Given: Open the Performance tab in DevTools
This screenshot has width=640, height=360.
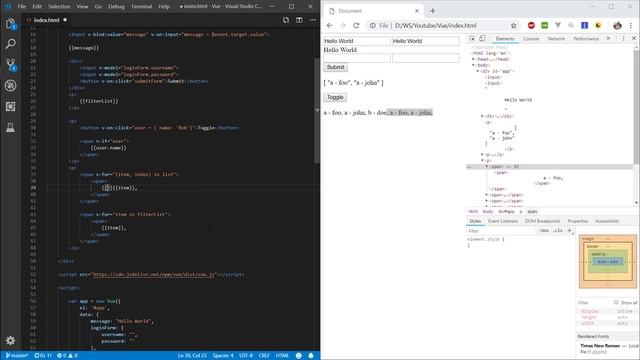Looking at the screenshot, I should [586, 39].
